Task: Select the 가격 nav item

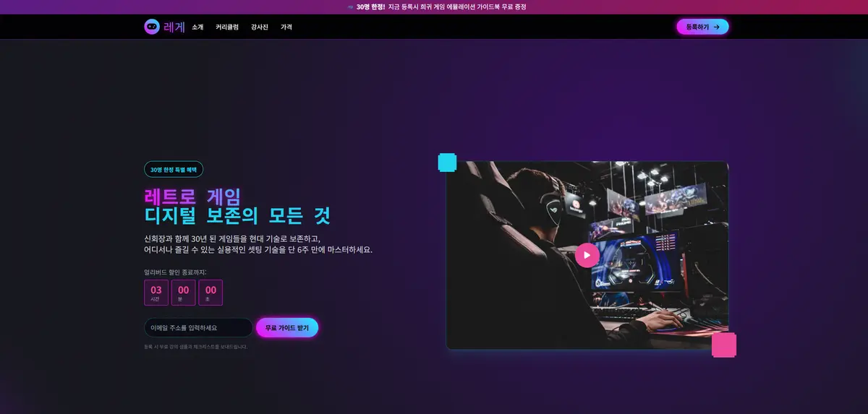Action: pyautogui.click(x=286, y=27)
